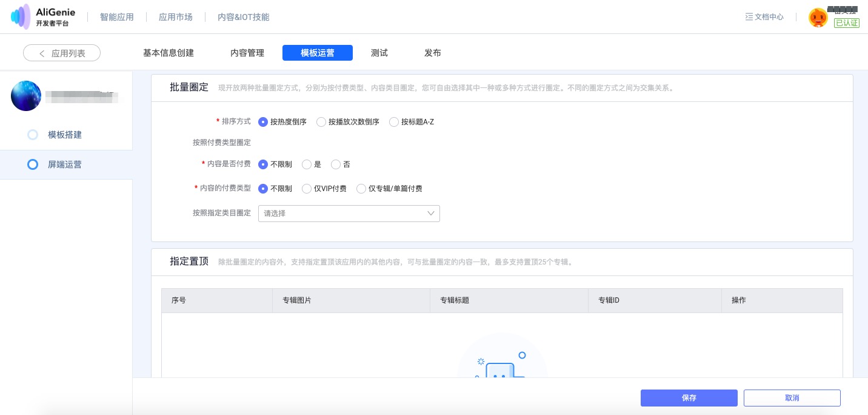868x415 pixels.
Task: Open 智能应用 in top navigation
Action: pyautogui.click(x=117, y=17)
